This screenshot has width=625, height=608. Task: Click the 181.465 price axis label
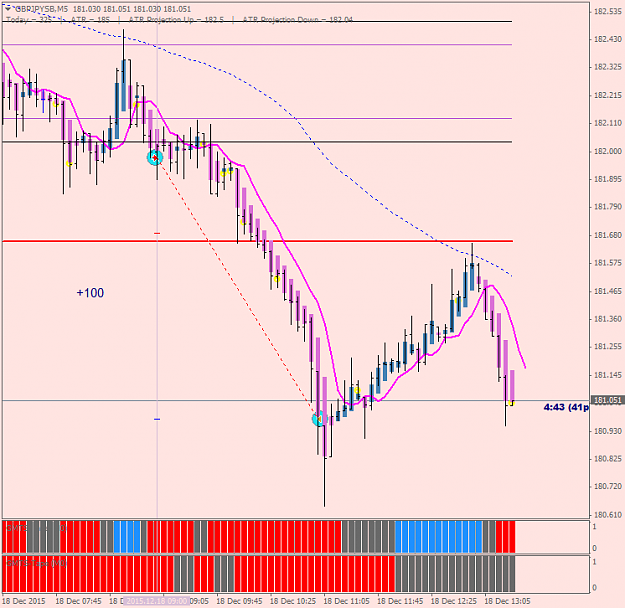click(608, 291)
